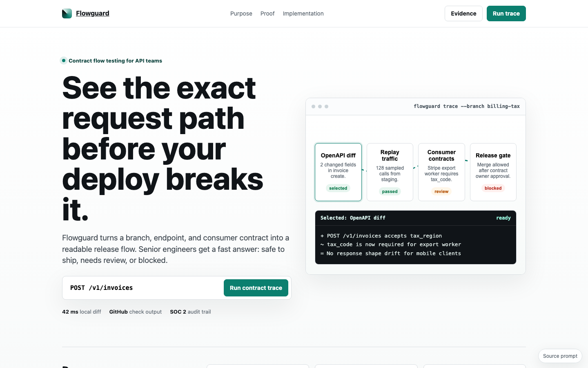Select the OpenAPI diff step card

(338, 172)
